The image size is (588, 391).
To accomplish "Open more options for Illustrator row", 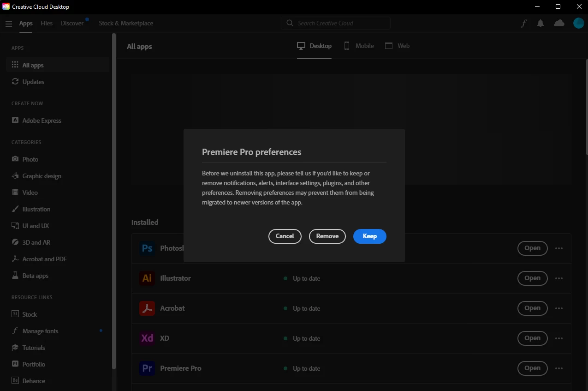I will click(559, 278).
